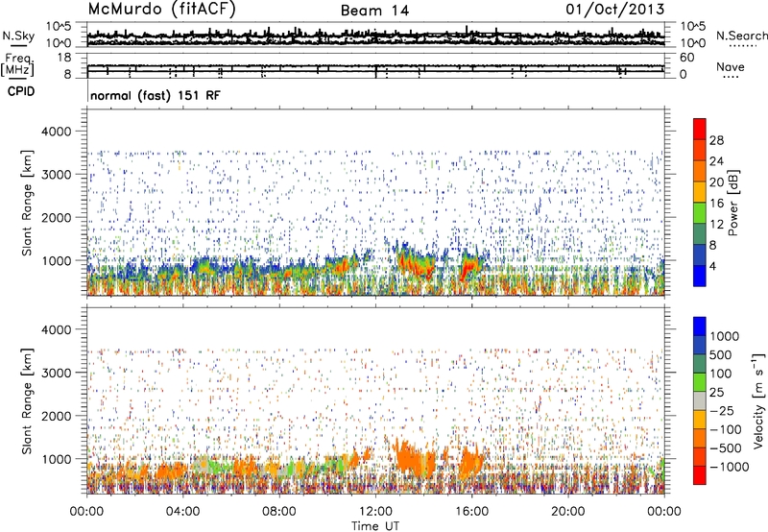Screen dimensions: 768x532
Task: Click the '60' Nave axis tick label
Action: coord(686,58)
